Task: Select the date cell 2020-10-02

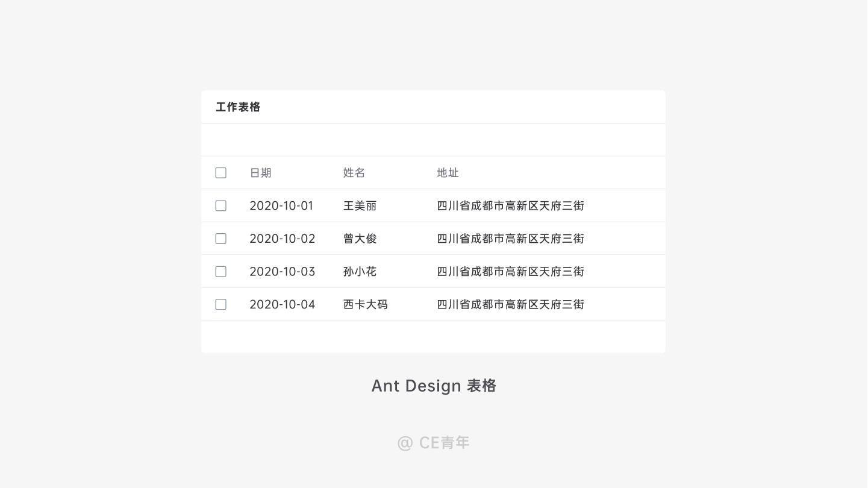Action: coord(283,239)
